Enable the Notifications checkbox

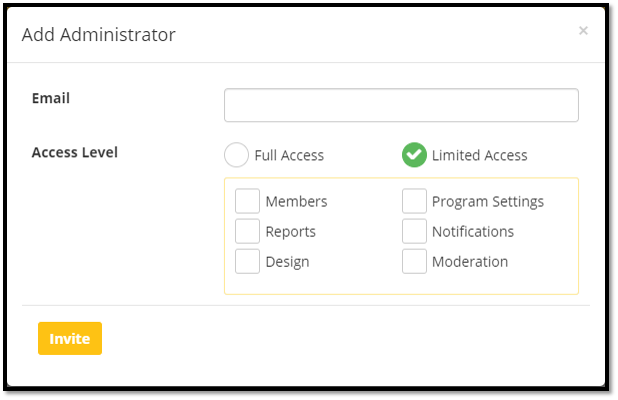tap(415, 231)
